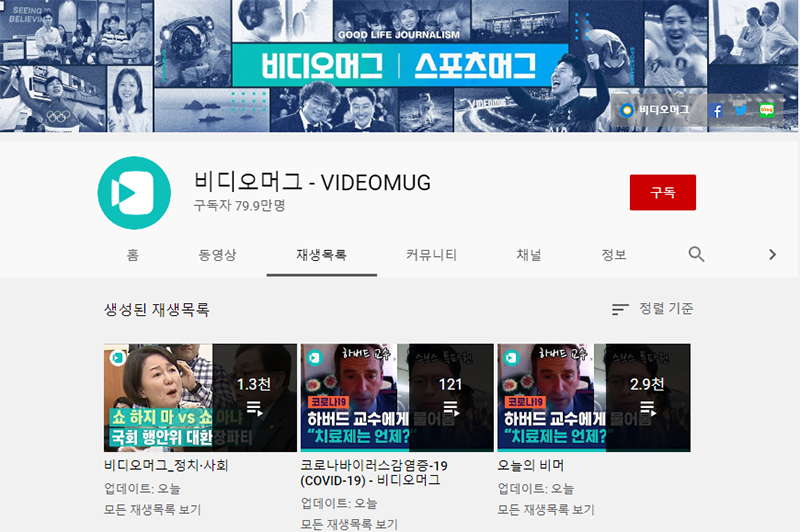Screen dimensions: 800x532
Task: Click playlist icon on 121 thumbnail overlay
Action: [x=451, y=408]
